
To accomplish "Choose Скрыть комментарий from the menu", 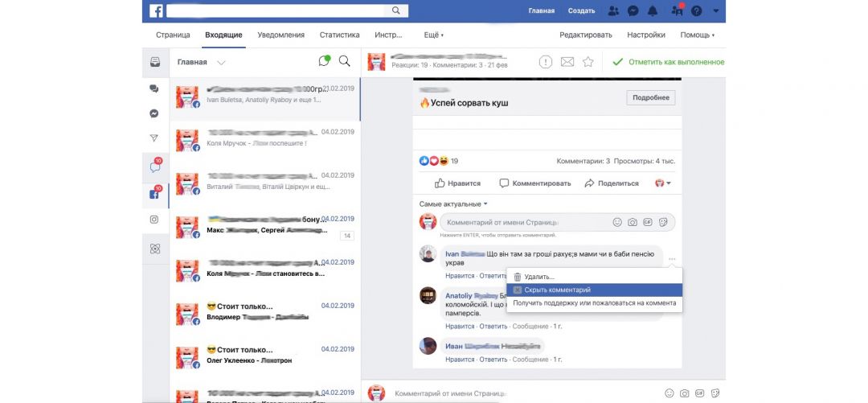I will (594, 290).
